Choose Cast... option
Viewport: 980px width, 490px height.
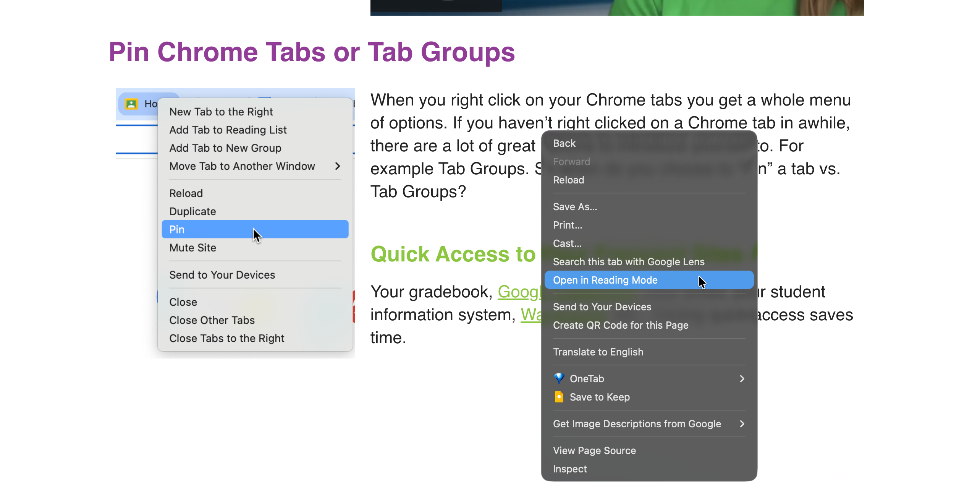point(567,243)
